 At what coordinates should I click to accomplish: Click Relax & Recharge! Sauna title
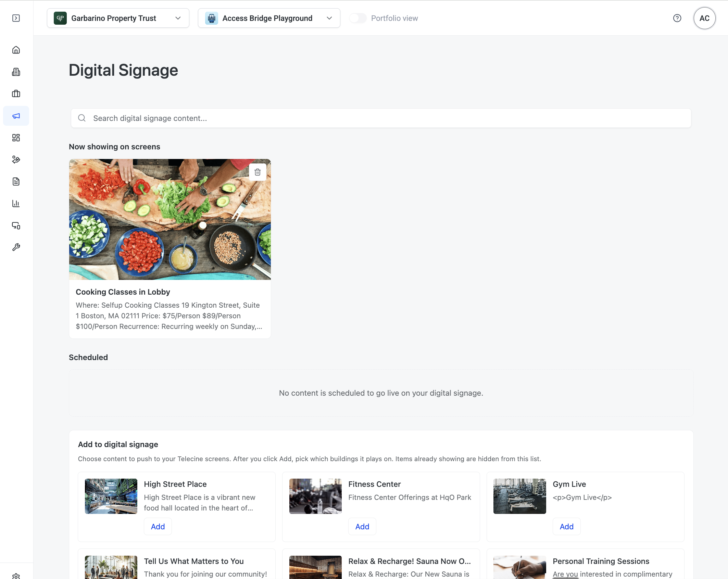(x=410, y=561)
